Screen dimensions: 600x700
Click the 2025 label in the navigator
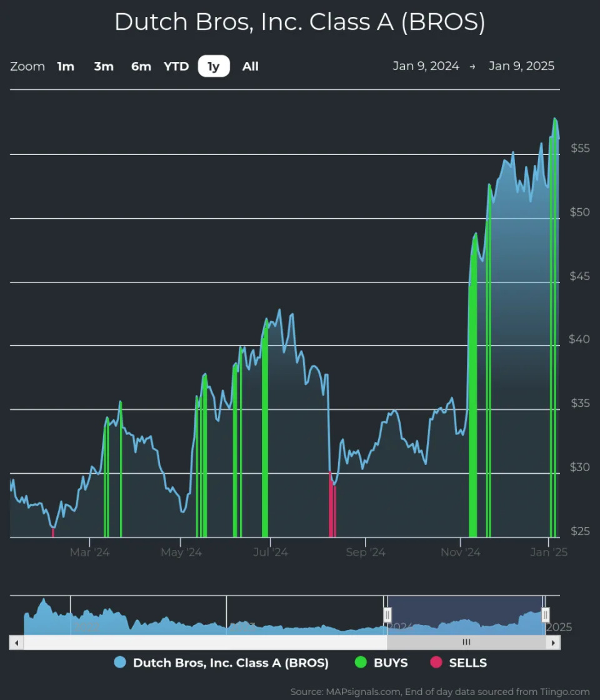pos(559,627)
